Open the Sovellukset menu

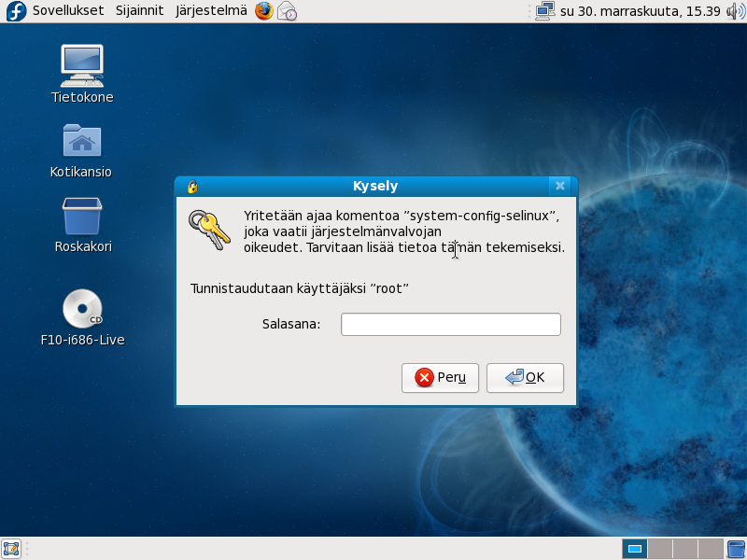(x=67, y=11)
